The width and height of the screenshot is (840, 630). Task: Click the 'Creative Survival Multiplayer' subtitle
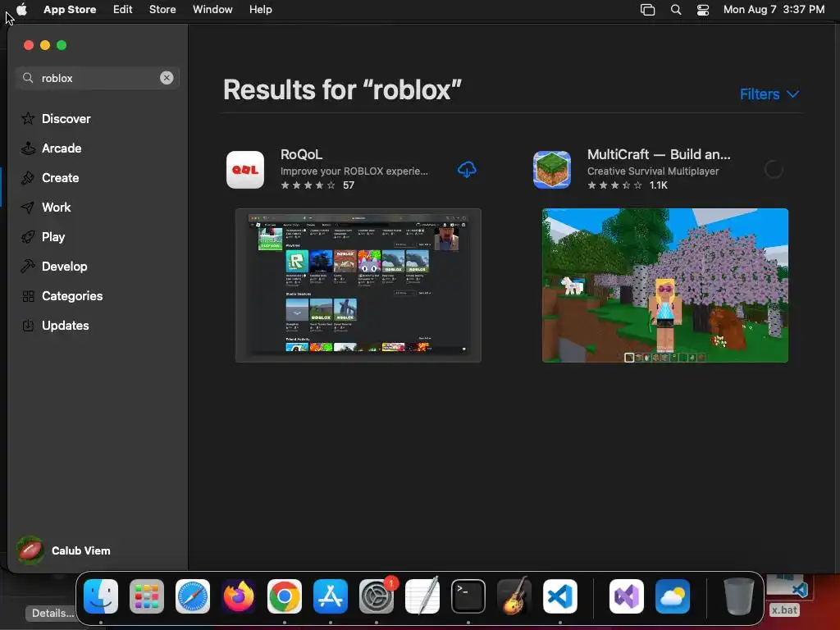653,171
